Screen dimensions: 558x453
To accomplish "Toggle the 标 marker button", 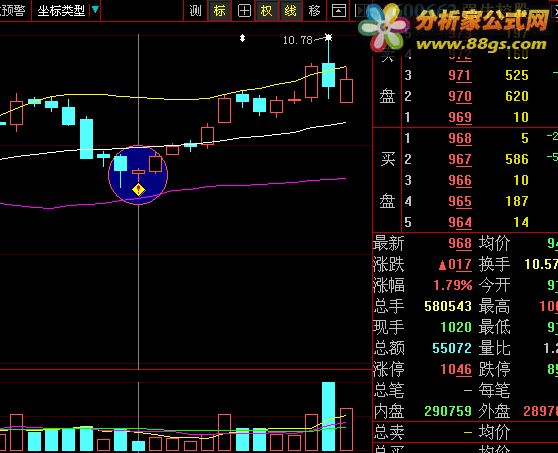I will click(x=220, y=11).
